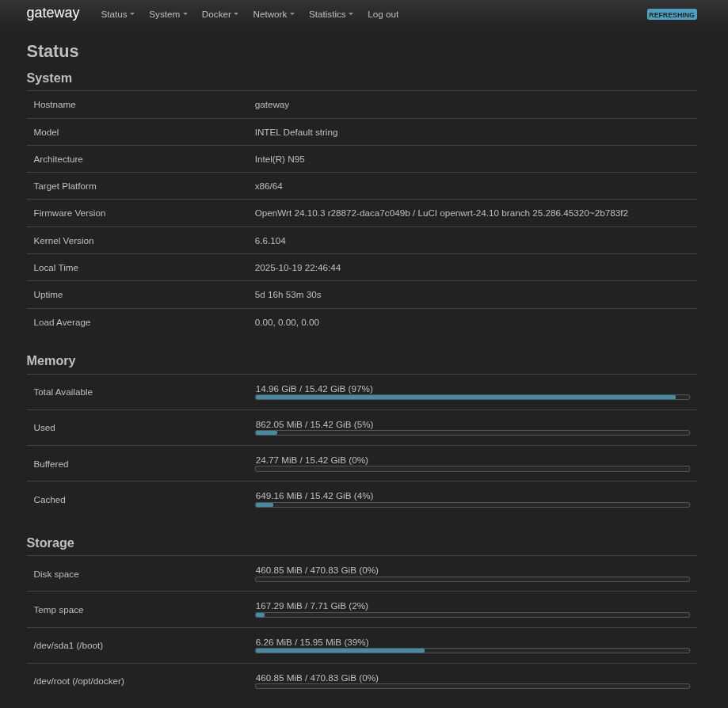Image resolution: width=728 pixels, height=708 pixels.
Task: Select the local time 2025-10-19 22:46:44
Action: click(298, 268)
